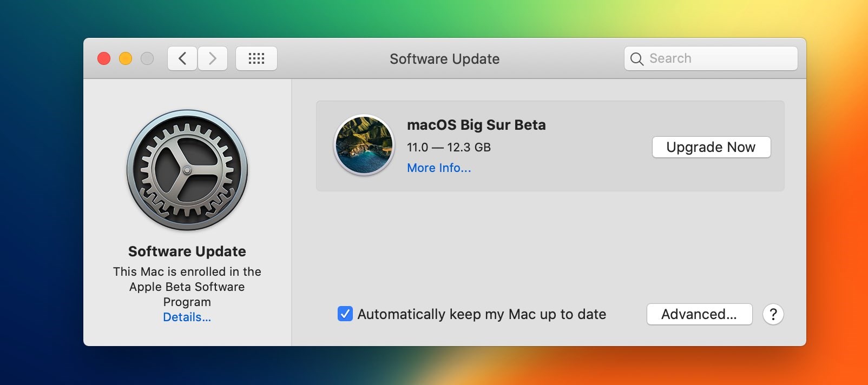
Task: Click the large Software Update gear icon
Action: 187,170
